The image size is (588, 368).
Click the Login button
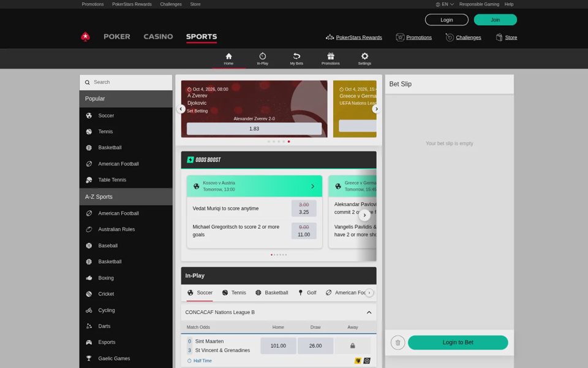coord(447,20)
